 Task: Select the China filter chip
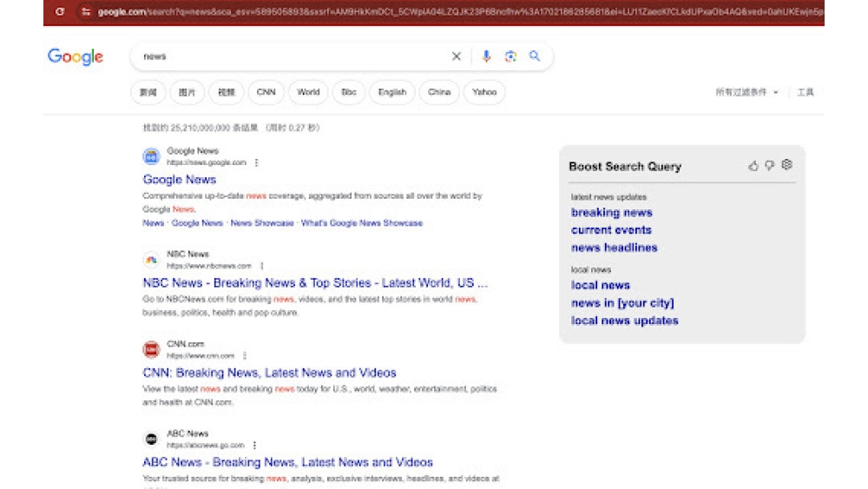click(x=439, y=92)
